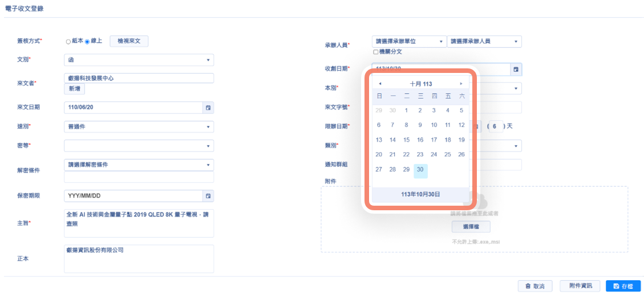This screenshot has height=294, width=644.
Task: Select the 紙本 radio option
Action: (x=68, y=42)
